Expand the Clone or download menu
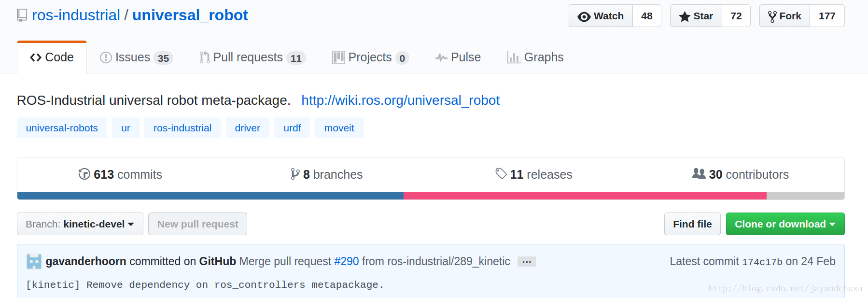 click(x=785, y=224)
